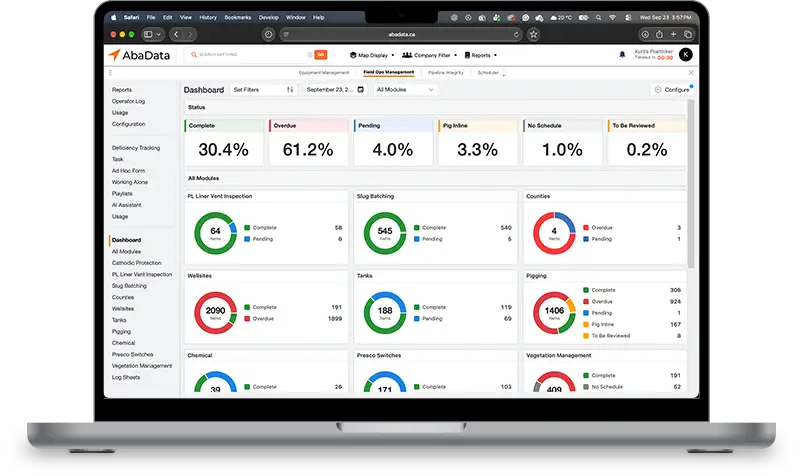This screenshot has width=800, height=476.
Task: Click the orange Pig Inline swatch in Pigging card
Action: [x=586, y=324]
